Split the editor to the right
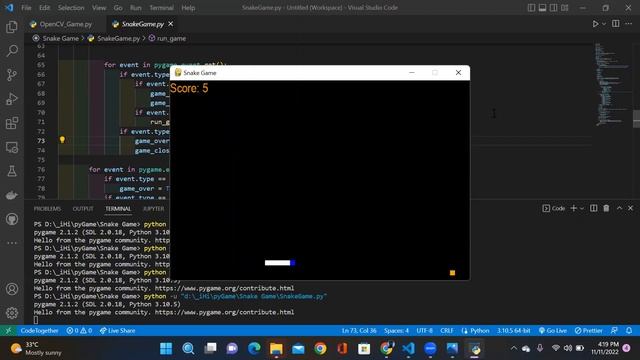The width and height of the screenshot is (640, 360). point(616,24)
